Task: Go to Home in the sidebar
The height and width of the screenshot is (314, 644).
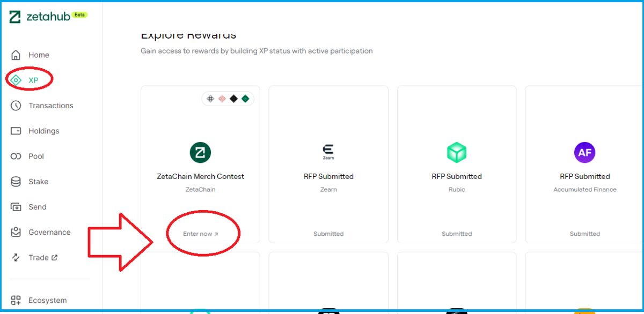Action: click(x=39, y=55)
